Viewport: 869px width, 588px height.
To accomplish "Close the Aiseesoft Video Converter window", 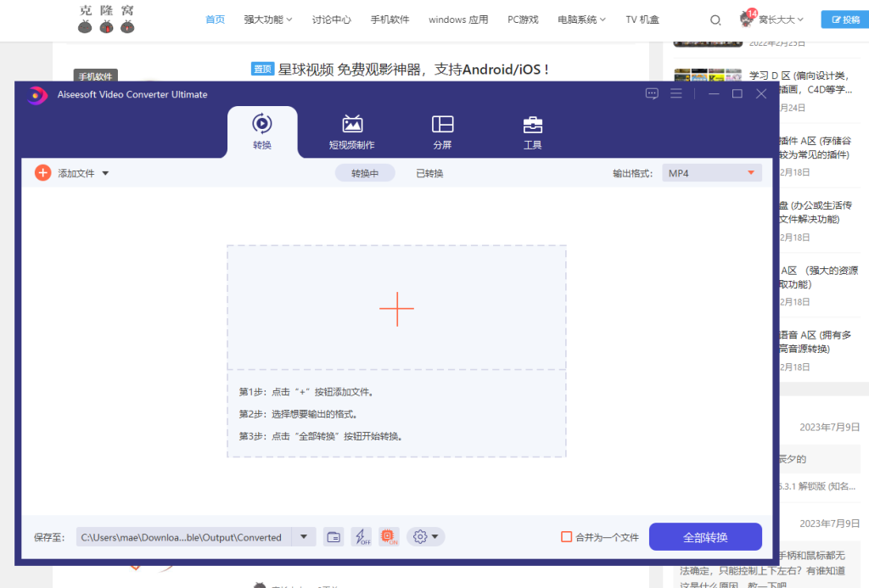I will pos(761,93).
